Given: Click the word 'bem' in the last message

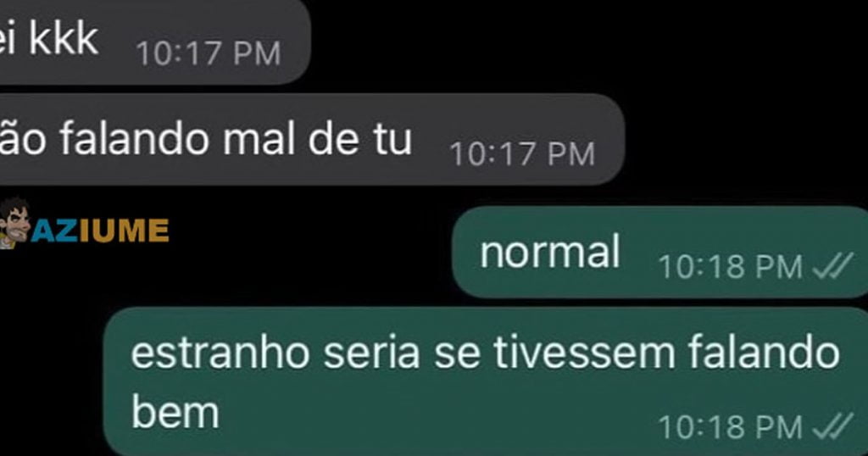Looking at the screenshot, I should pyautogui.click(x=175, y=412).
